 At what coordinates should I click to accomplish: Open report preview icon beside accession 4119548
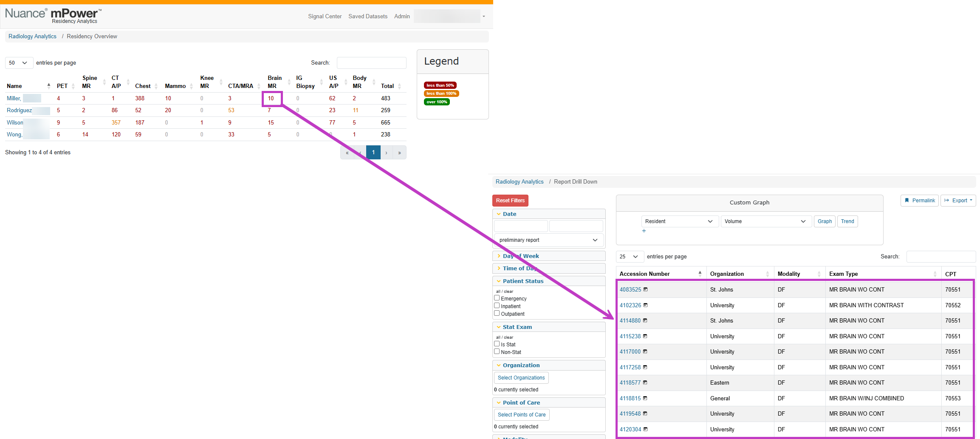pos(645,414)
